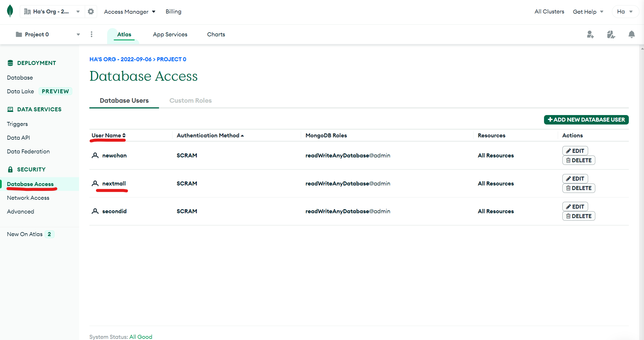Click the user icon beside secondid
The height and width of the screenshot is (340, 644).
[95, 211]
